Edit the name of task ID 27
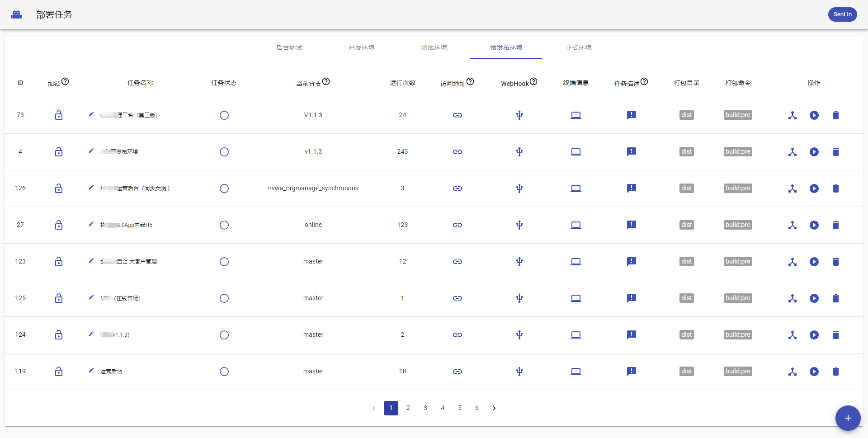The width and height of the screenshot is (868, 438). [91, 224]
